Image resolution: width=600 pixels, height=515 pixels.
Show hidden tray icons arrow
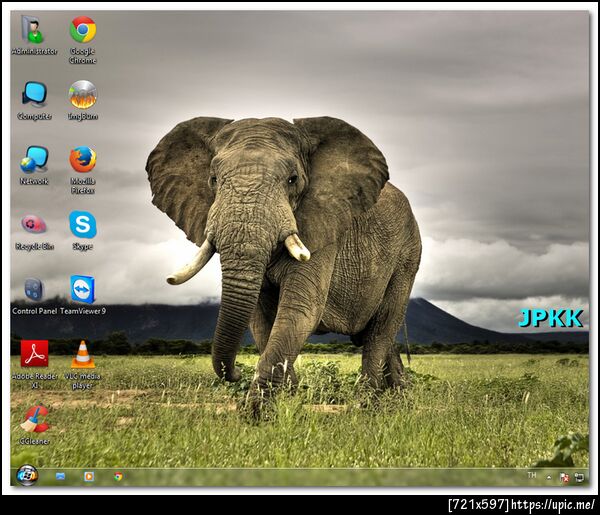pos(549,477)
